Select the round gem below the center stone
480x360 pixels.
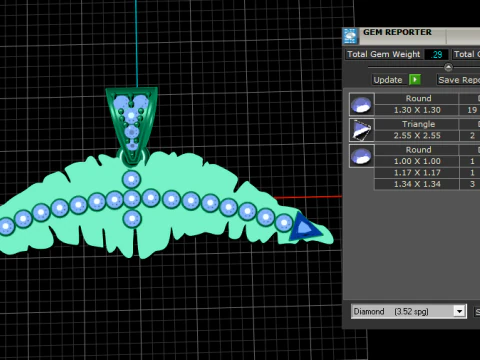[x=132, y=219]
